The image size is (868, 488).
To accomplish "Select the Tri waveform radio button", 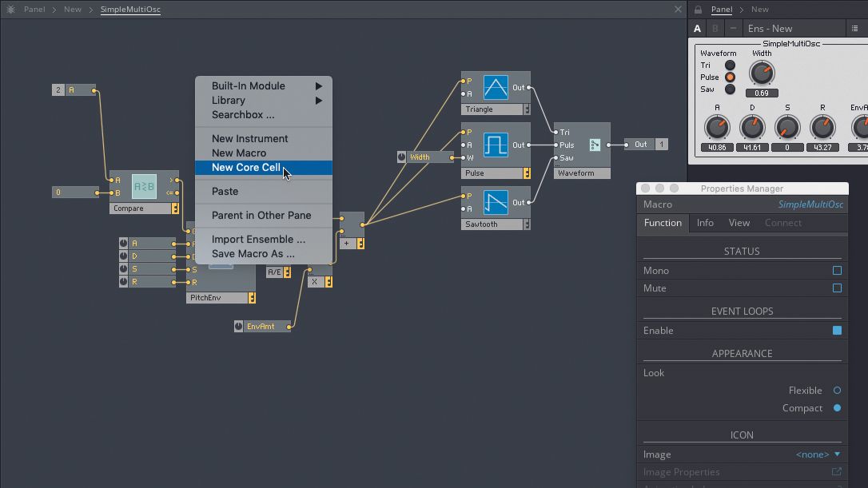I will tap(729, 65).
